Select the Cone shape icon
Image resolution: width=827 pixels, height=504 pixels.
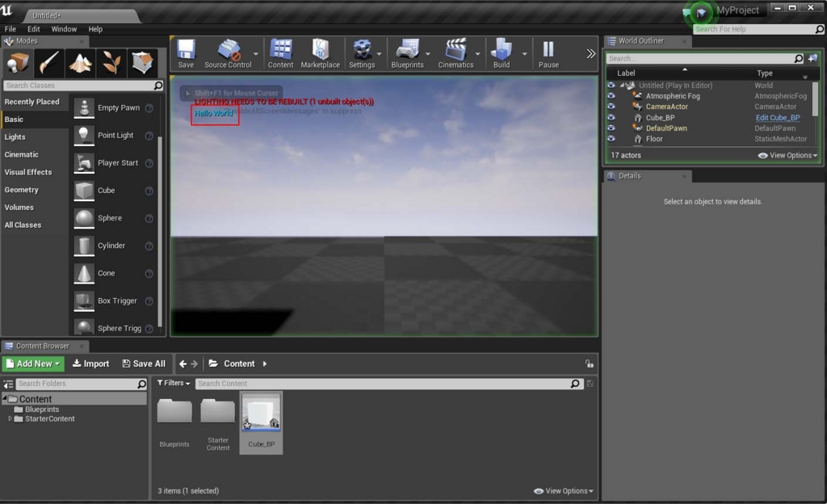tap(84, 273)
